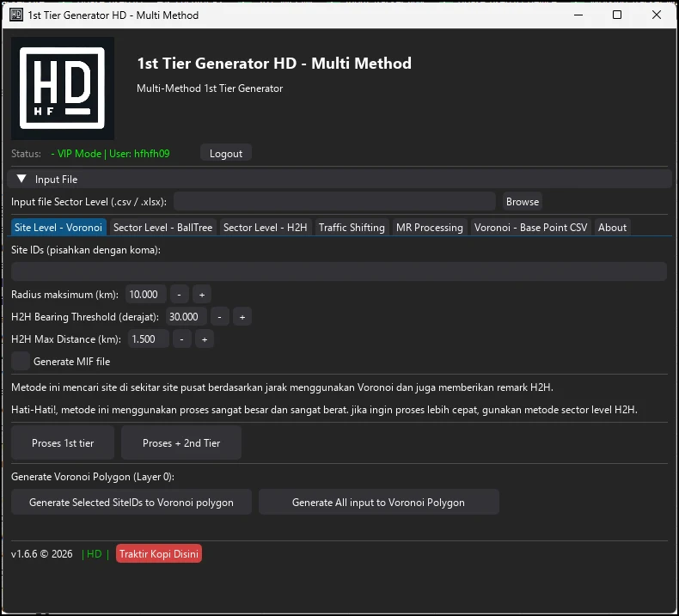The image size is (679, 616).
Task: Click the 'v1.6.6 © 2026' version text
Action: (x=42, y=553)
